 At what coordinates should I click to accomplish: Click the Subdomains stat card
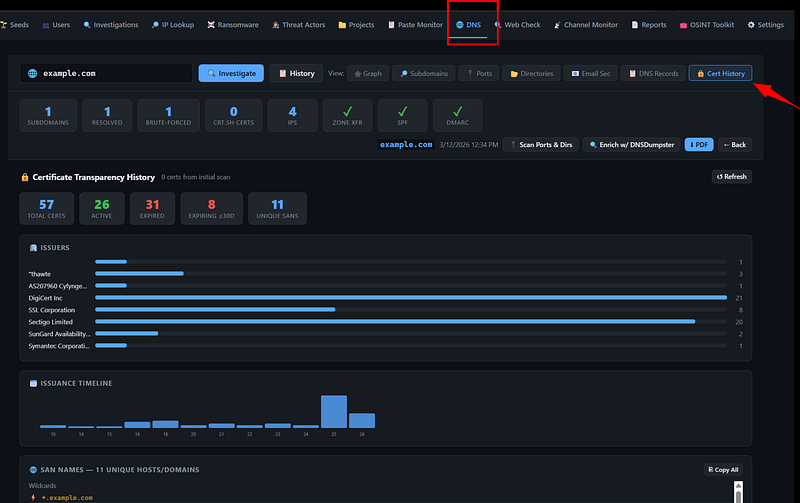point(48,115)
